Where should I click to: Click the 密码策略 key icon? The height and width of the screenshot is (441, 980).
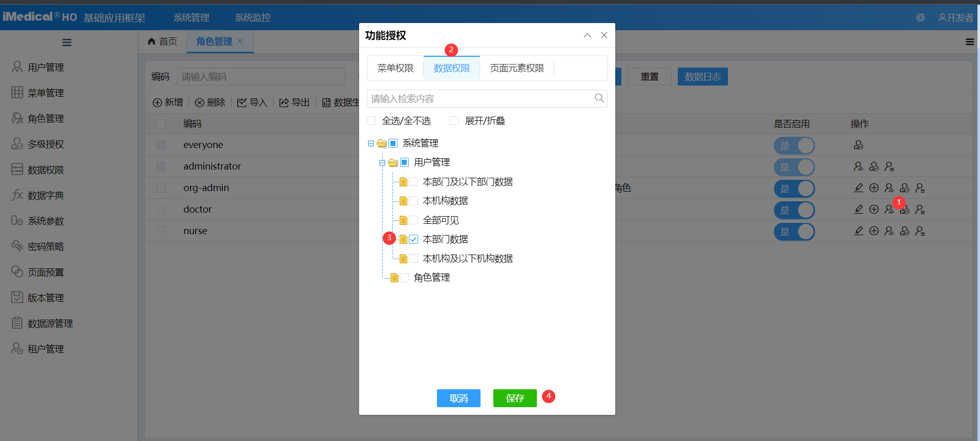pyautogui.click(x=17, y=246)
